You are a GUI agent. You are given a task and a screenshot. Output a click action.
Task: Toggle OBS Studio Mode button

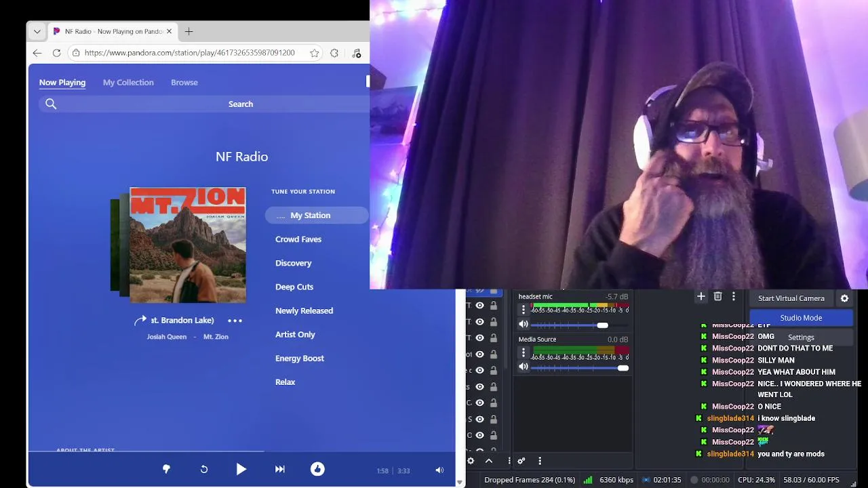coord(801,318)
